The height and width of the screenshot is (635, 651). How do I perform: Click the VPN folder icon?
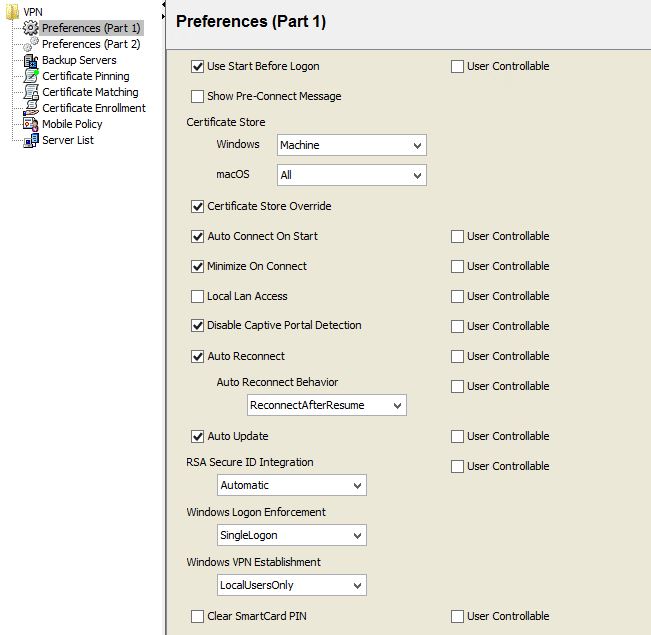point(12,12)
